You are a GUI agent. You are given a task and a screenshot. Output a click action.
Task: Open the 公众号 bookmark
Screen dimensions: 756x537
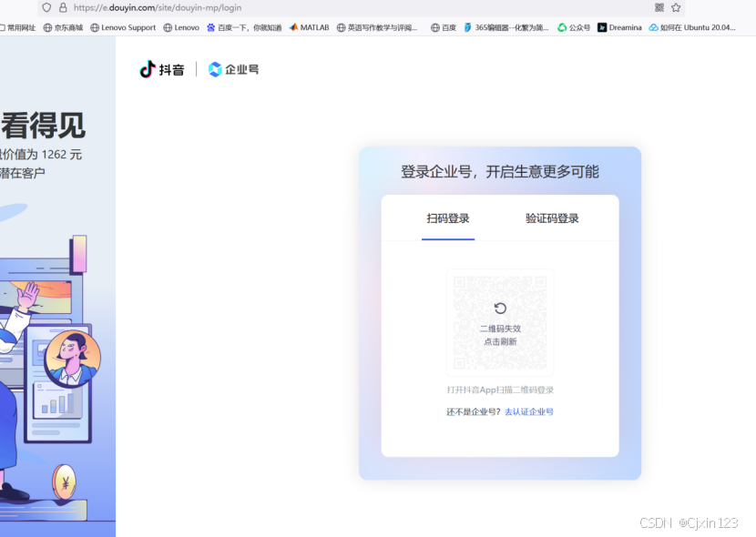click(x=574, y=27)
